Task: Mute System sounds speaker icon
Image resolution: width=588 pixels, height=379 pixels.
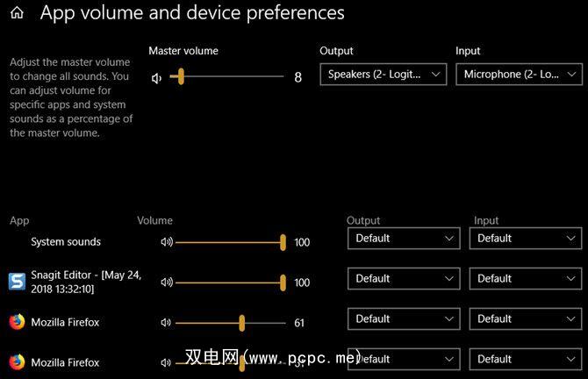Action: click(x=166, y=242)
